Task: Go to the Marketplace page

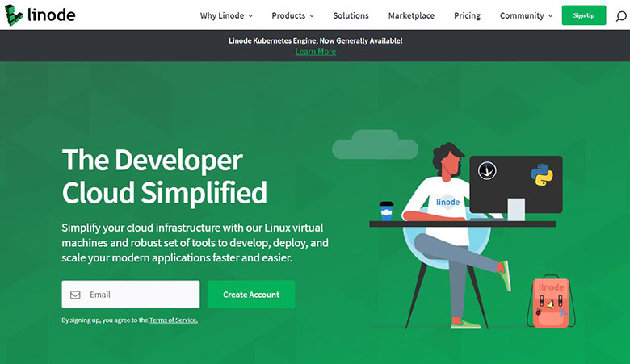Action: coord(411,15)
